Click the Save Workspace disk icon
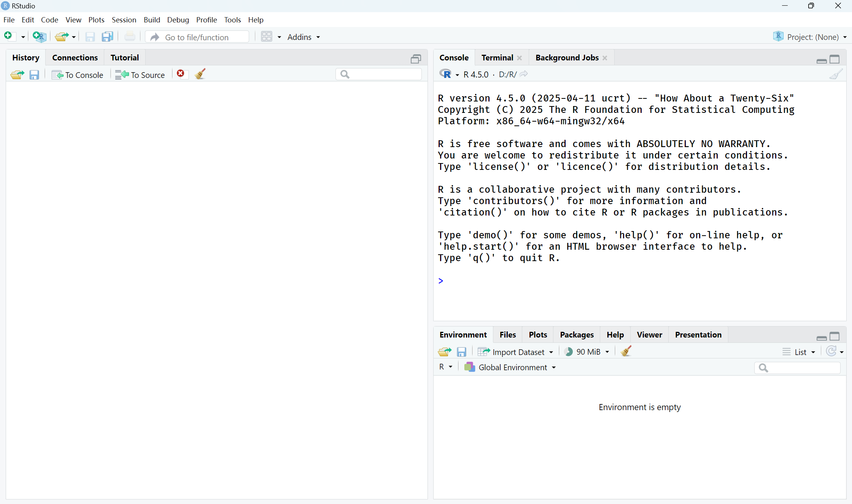Screen dimensions: 852x504 tap(461, 352)
